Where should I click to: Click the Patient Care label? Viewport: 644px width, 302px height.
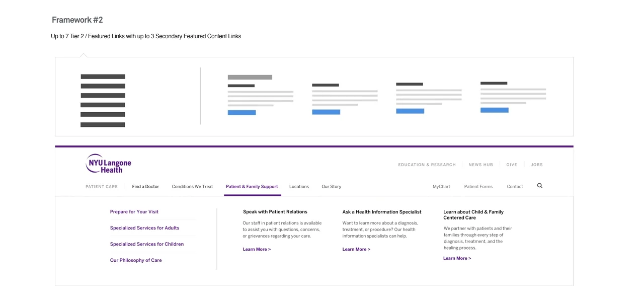click(x=102, y=187)
